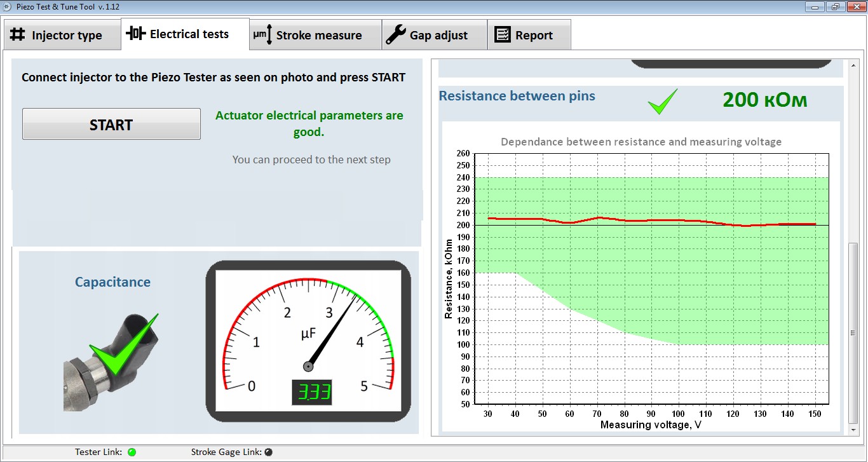
Task: Click the Stroke Gage Link status indicator
Action: (x=268, y=452)
